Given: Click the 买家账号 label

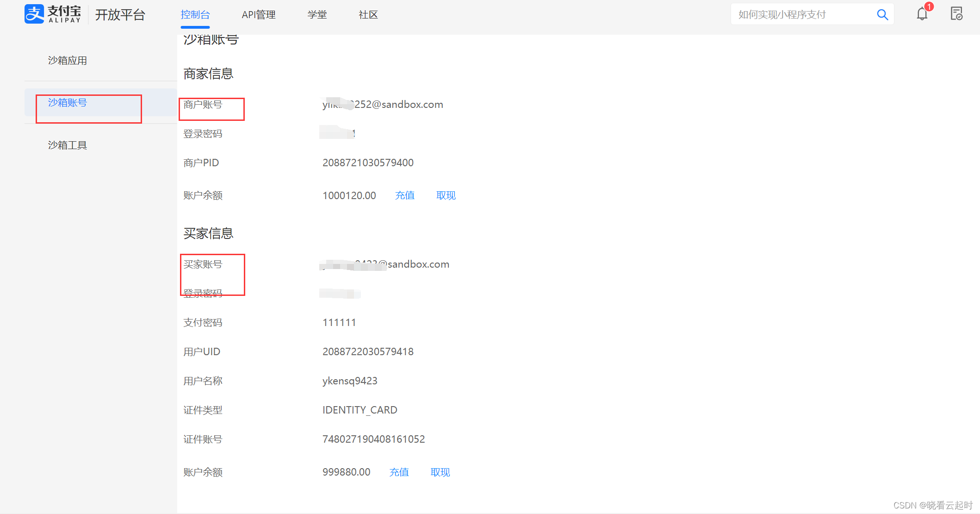Looking at the screenshot, I should click(x=203, y=264).
